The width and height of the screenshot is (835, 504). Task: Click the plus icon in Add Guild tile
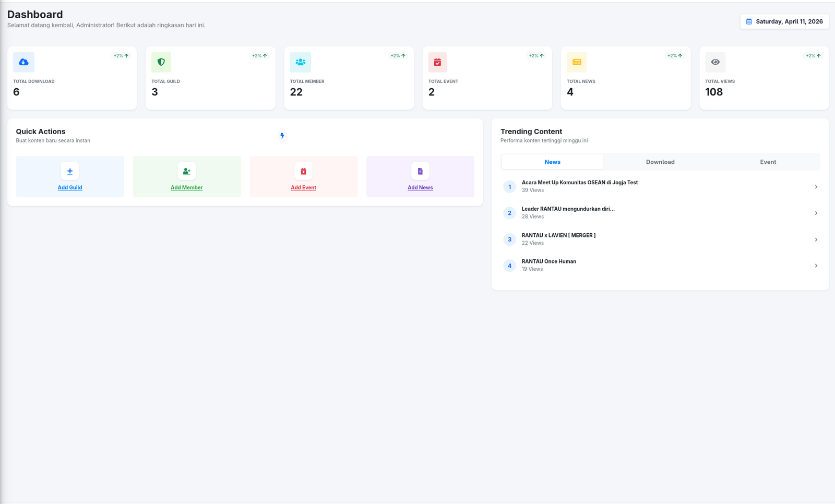[70, 171]
